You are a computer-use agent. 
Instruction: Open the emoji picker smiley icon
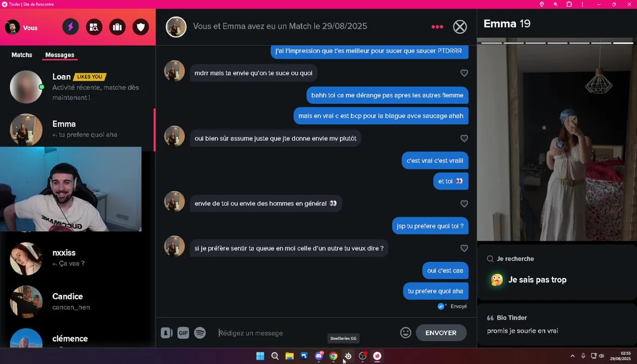click(x=405, y=333)
